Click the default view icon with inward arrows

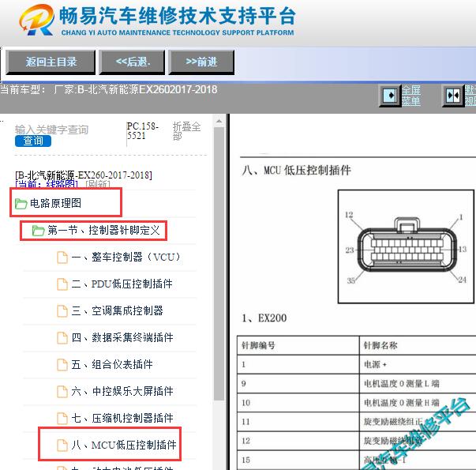[453, 96]
